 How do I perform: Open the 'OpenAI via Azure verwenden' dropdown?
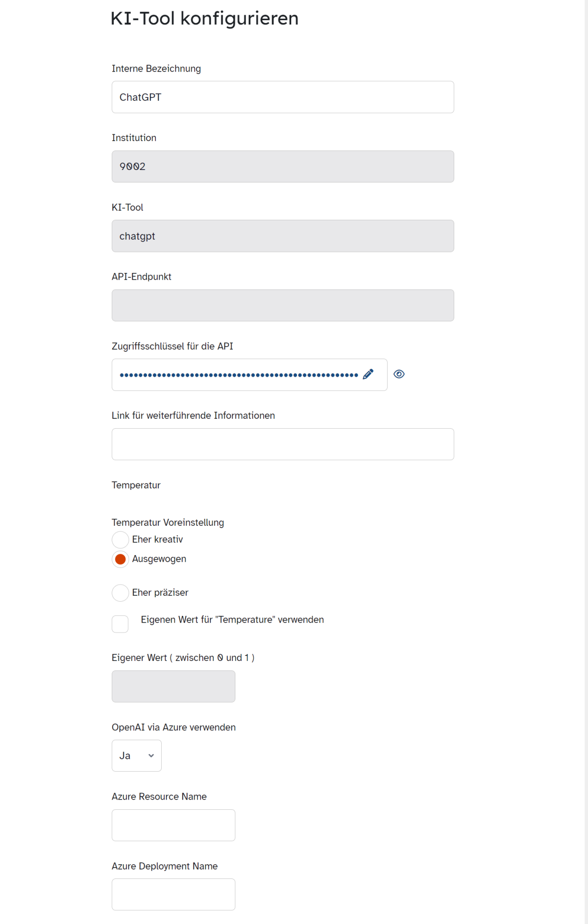pos(137,755)
